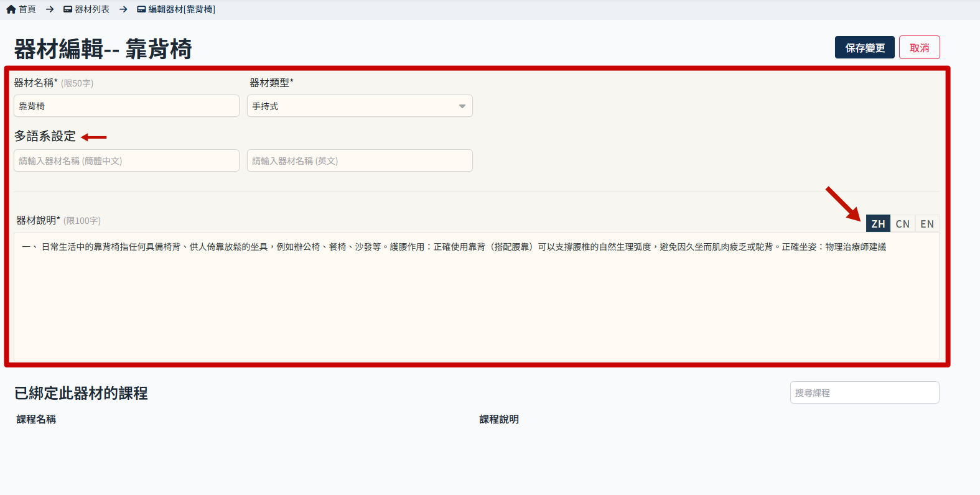Screen dimensions: 980x495
Task: Click the 器材名稱* label
Action: pyautogui.click(x=35, y=83)
